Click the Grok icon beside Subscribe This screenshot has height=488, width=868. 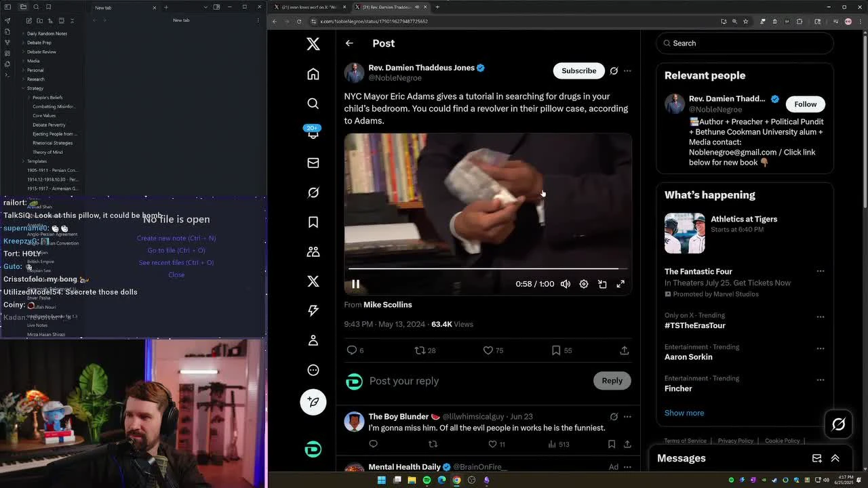pos(614,70)
